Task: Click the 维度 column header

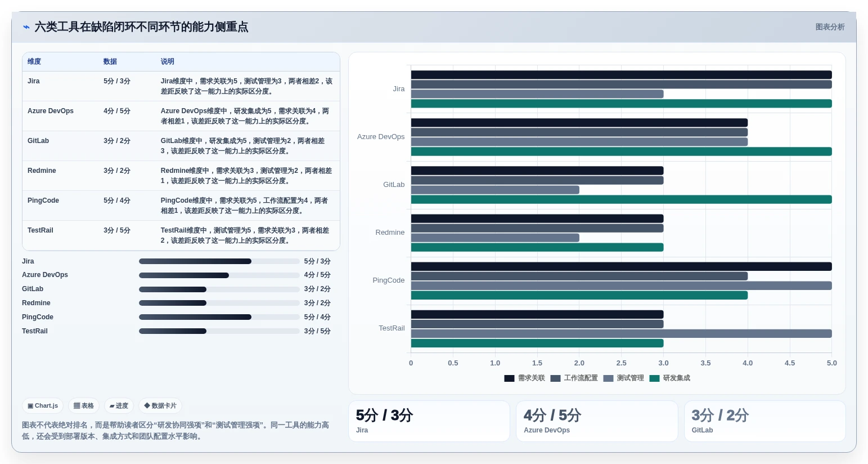Action: click(34, 61)
